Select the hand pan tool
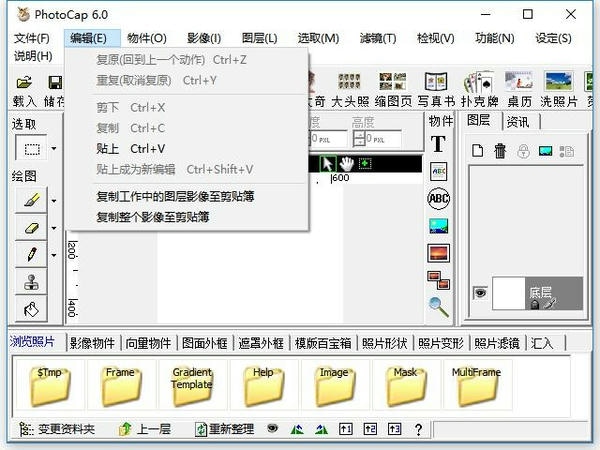 [x=347, y=164]
